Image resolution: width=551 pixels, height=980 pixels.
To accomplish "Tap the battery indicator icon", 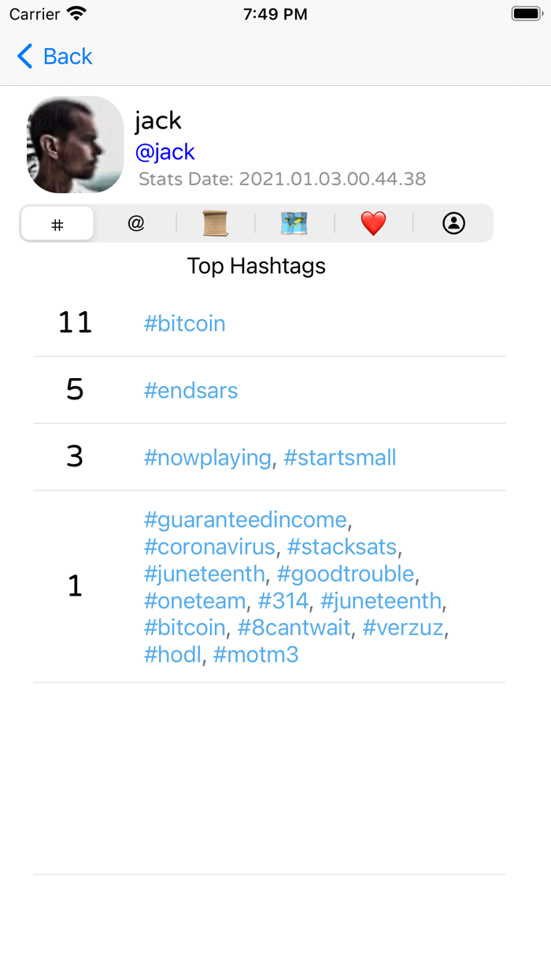I will click(x=524, y=14).
